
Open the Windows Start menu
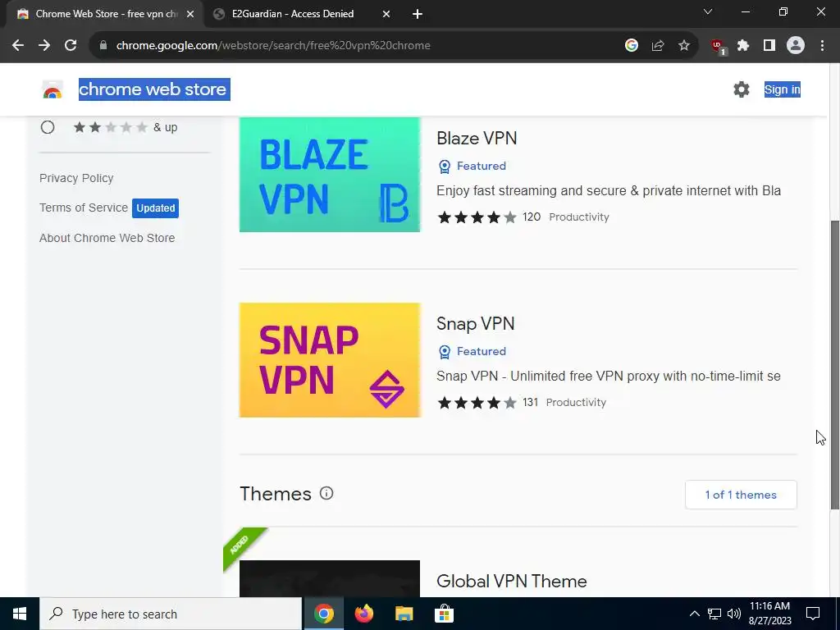click(20, 614)
